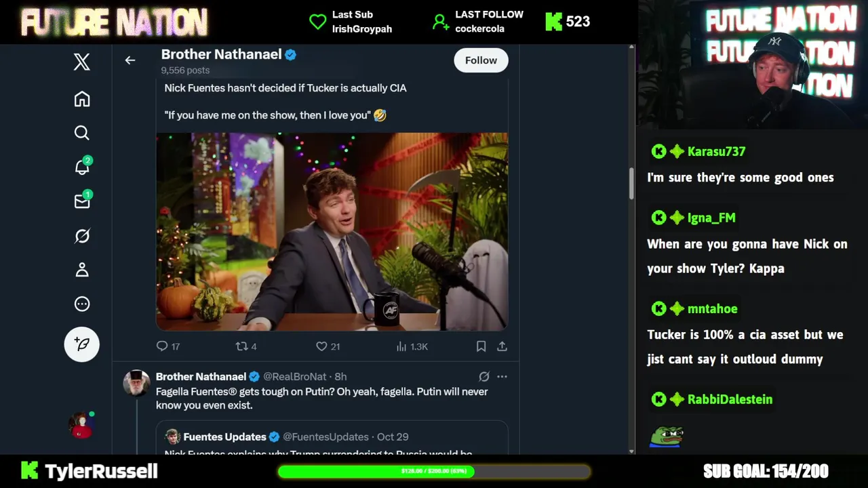
Task: Open account avatar at sidebar bottom
Action: click(81, 425)
